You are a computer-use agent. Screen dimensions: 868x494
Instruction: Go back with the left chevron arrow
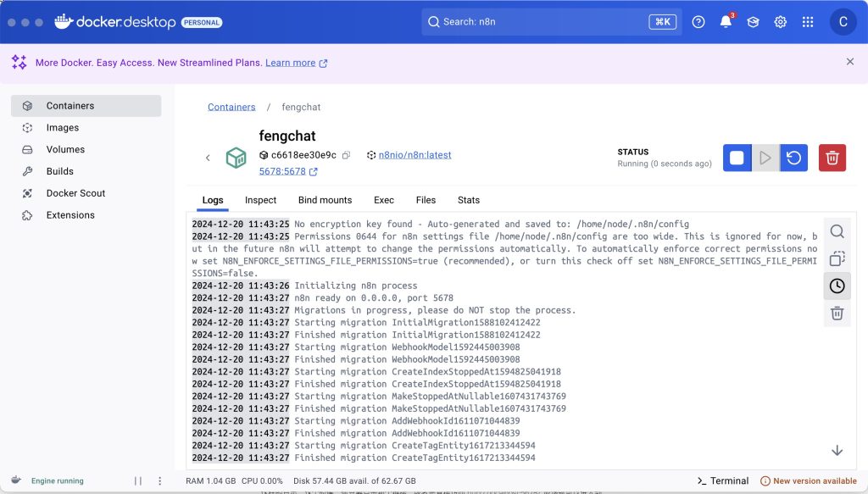(209, 158)
